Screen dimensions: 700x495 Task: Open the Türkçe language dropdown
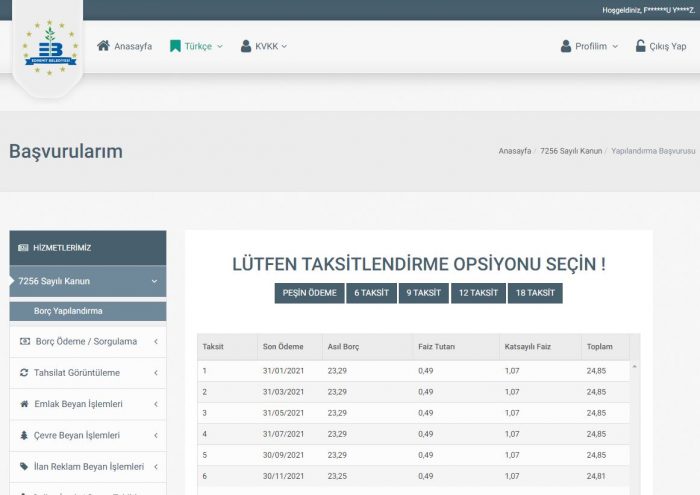pyautogui.click(x=197, y=46)
